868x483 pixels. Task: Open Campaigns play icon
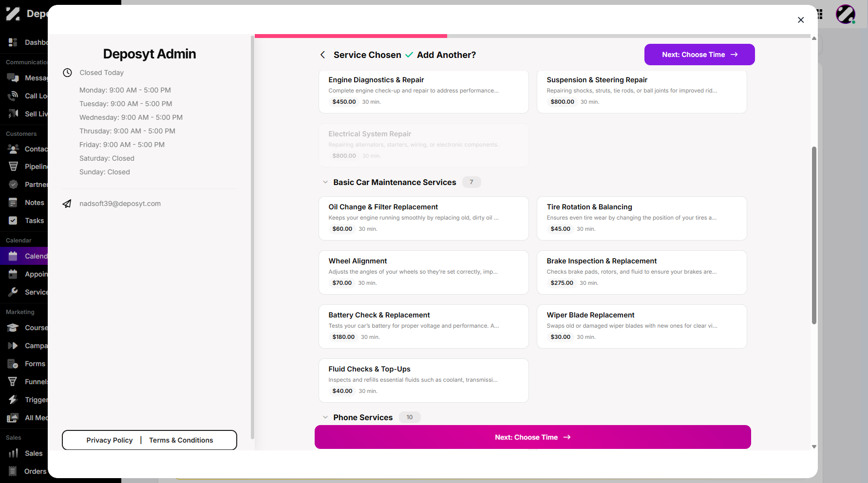(x=13, y=346)
